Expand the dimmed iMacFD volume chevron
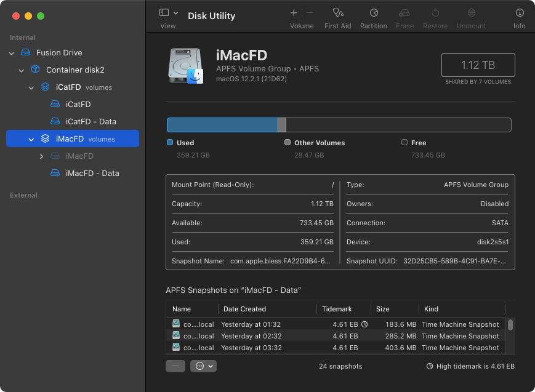The height and width of the screenshot is (392, 535). click(x=41, y=156)
